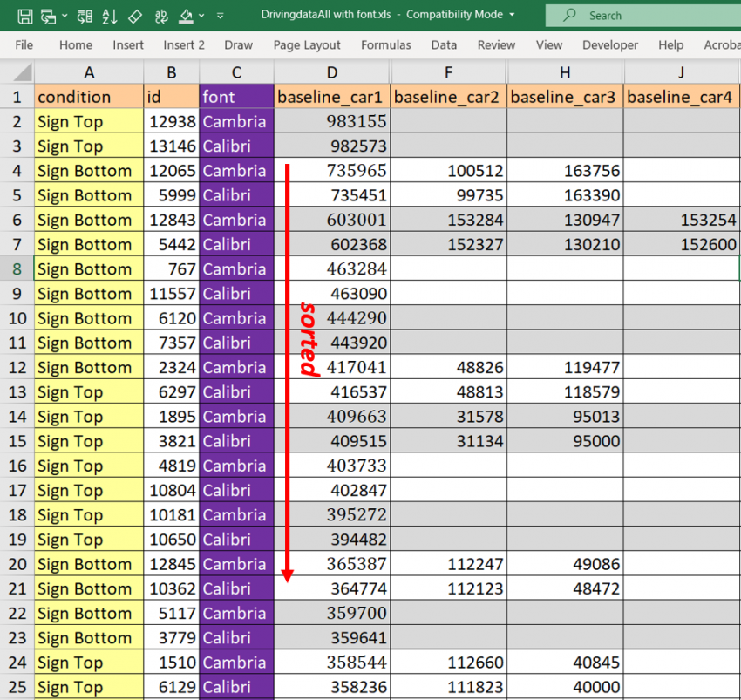Switch to the Data tab
This screenshot has width=741, height=700.
tap(444, 45)
